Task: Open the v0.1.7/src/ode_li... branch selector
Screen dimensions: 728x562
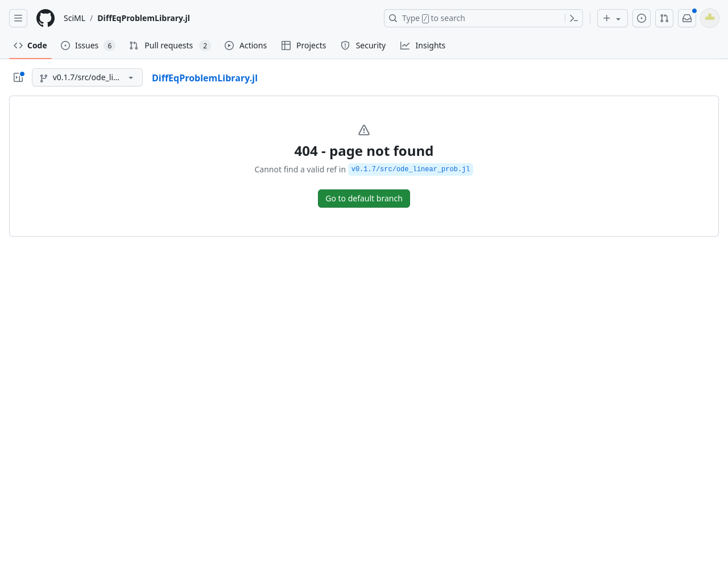Action: tap(87, 77)
